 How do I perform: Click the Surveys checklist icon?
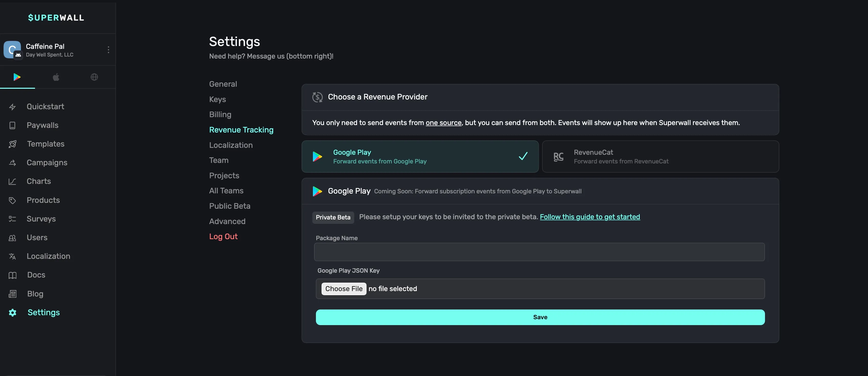point(13,219)
